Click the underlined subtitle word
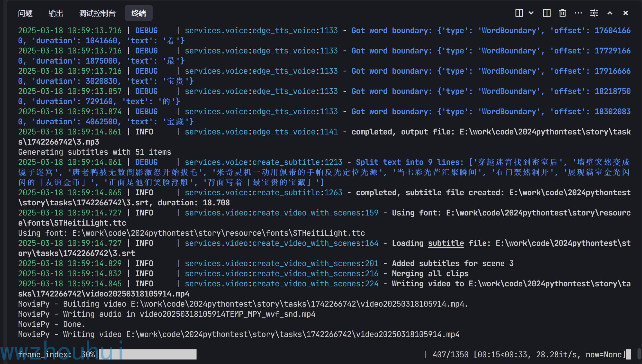642x364 pixels. tap(446, 243)
